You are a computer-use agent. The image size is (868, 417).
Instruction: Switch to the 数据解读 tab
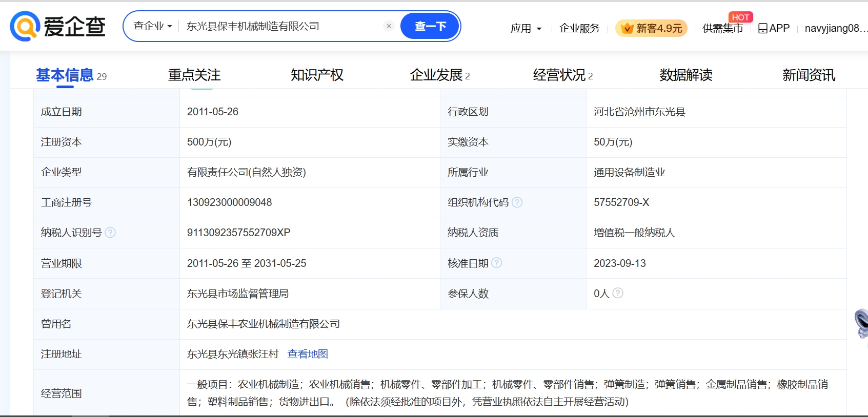click(686, 75)
